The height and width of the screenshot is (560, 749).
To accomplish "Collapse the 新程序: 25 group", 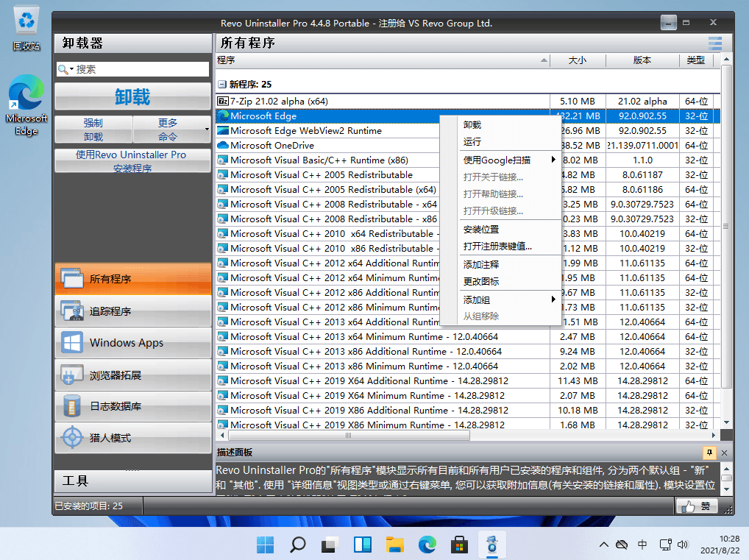I will click(221, 85).
